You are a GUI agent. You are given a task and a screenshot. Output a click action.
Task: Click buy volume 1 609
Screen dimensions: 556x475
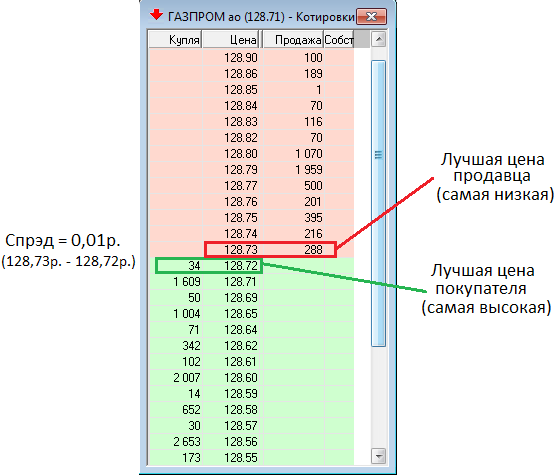176,282
